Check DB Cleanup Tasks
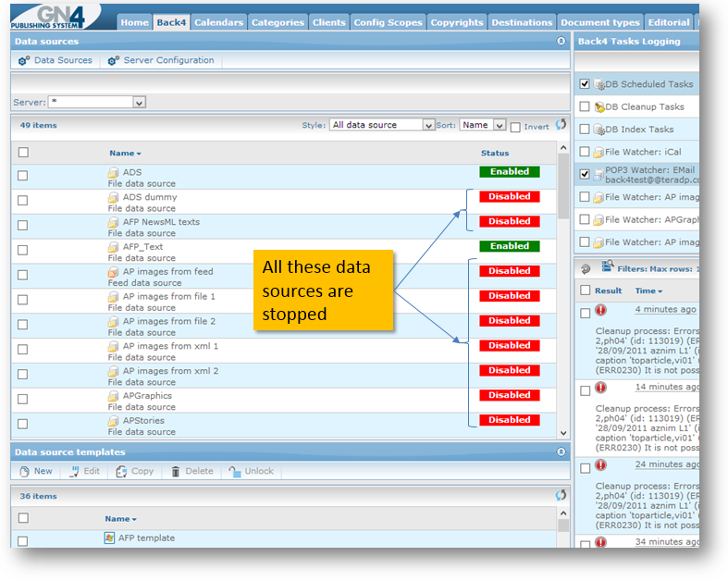The image size is (728, 581). (x=585, y=106)
